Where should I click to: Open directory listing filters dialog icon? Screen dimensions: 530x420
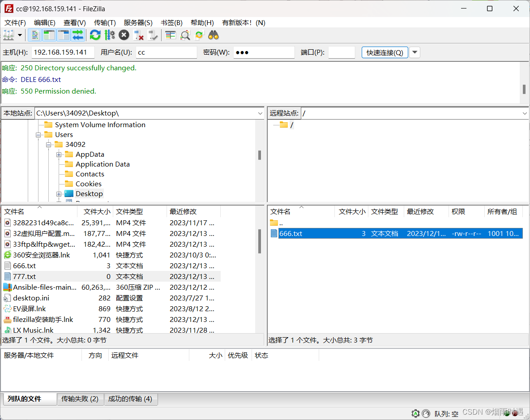tap(171, 35)
